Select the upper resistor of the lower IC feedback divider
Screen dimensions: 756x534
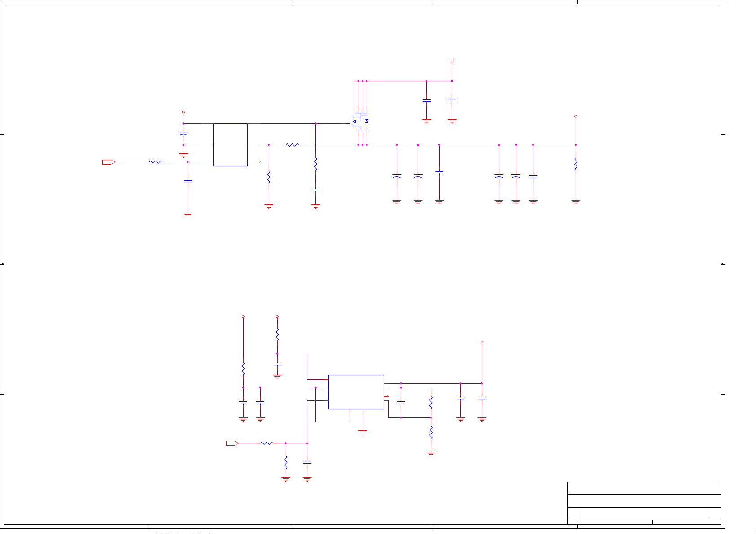tap(431, 403)
